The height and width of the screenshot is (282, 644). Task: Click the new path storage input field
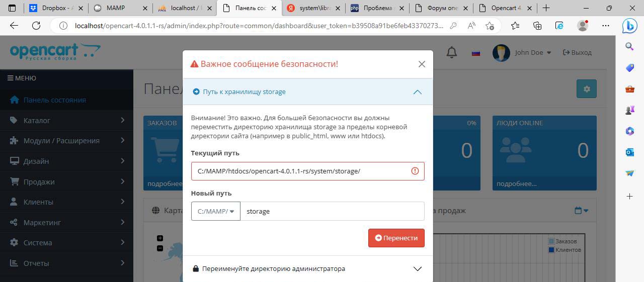pos(332,211)
